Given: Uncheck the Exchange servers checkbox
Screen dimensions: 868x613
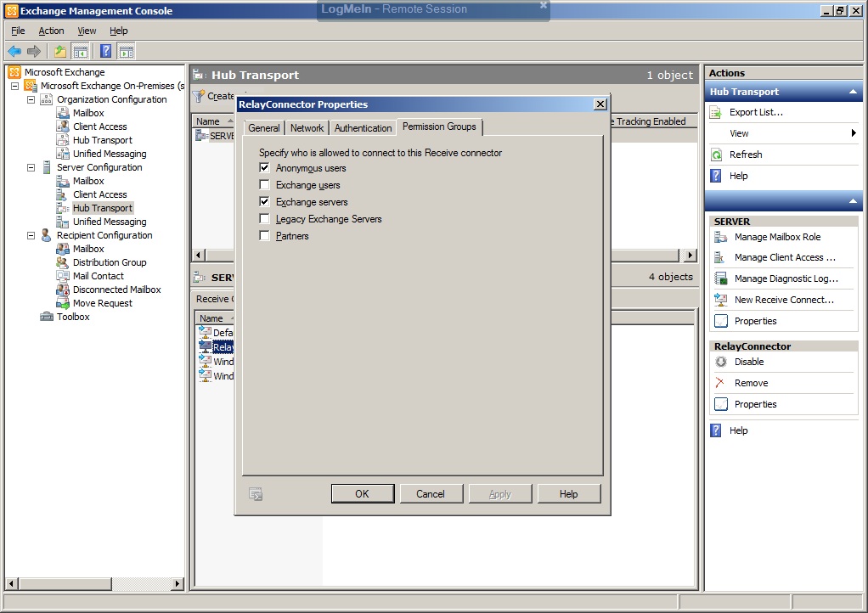Looking at the screenshot, I should 265,201.
